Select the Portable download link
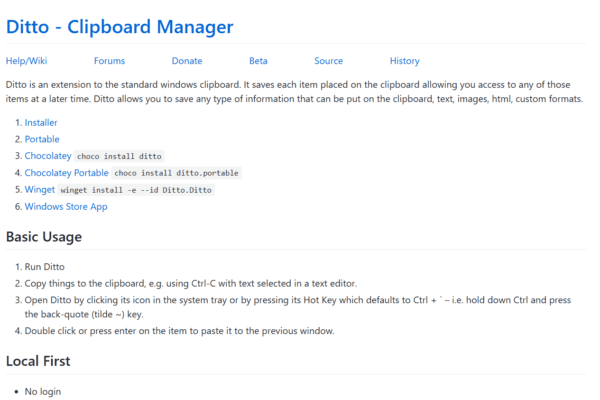 tap(42, 139)
